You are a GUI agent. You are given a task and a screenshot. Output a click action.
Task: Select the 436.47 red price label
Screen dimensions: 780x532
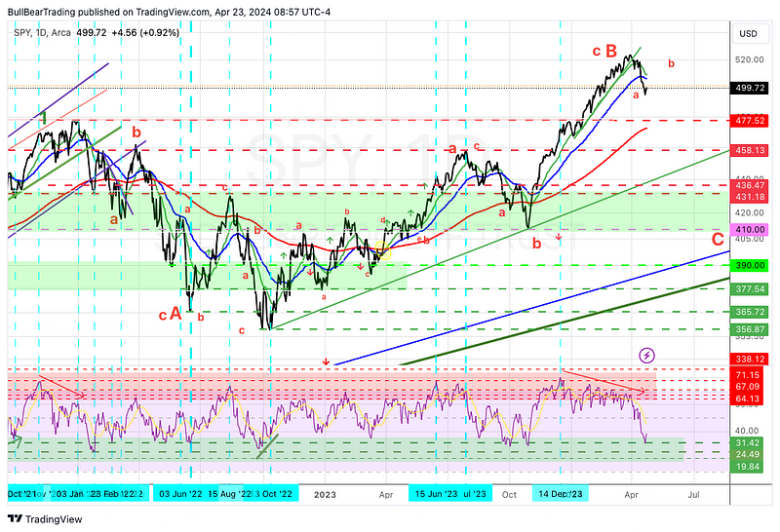tap(750, 185)
